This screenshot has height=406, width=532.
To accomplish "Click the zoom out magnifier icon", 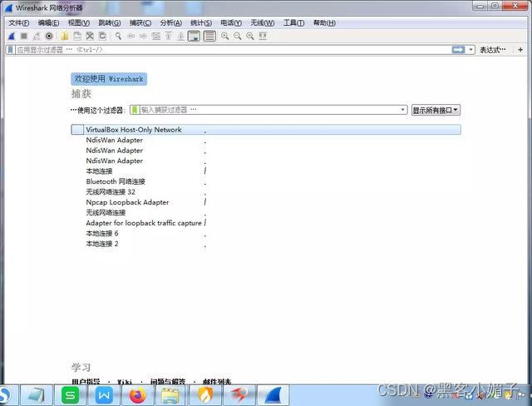I will (x=237, y=36).
